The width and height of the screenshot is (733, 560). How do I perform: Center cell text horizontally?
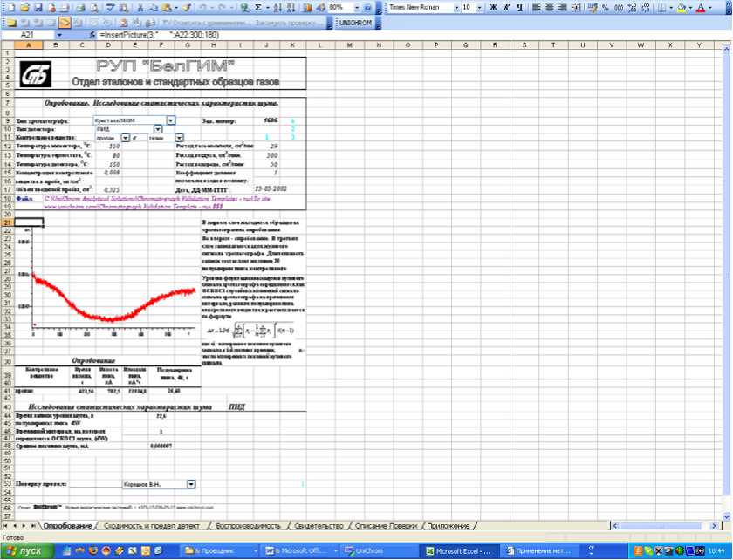tap(550, 8)
